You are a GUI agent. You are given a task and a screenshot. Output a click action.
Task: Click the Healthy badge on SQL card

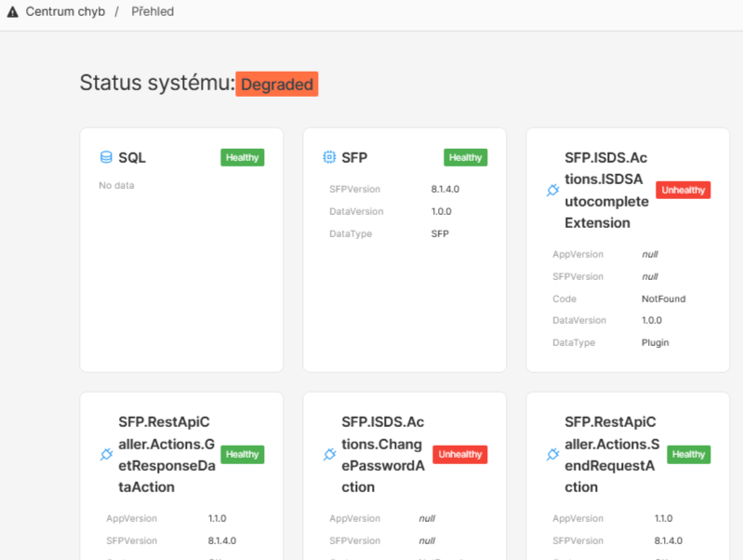(242, 157)
